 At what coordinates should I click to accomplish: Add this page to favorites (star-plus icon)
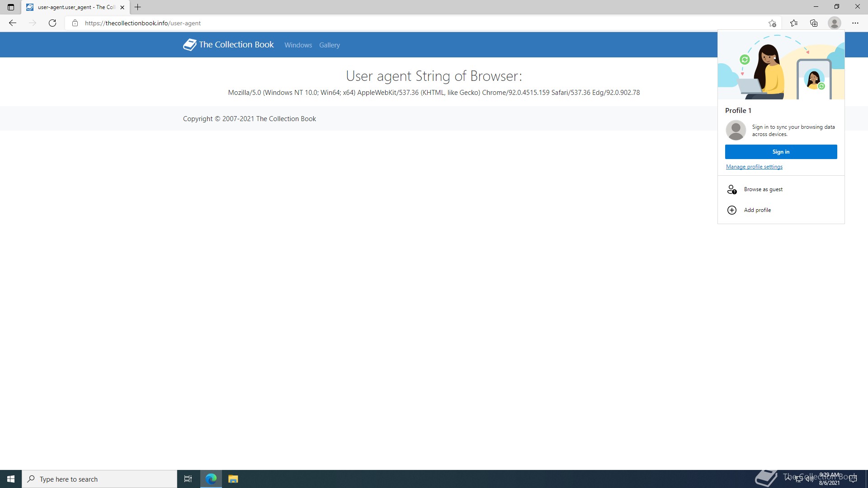pos(772,23)
